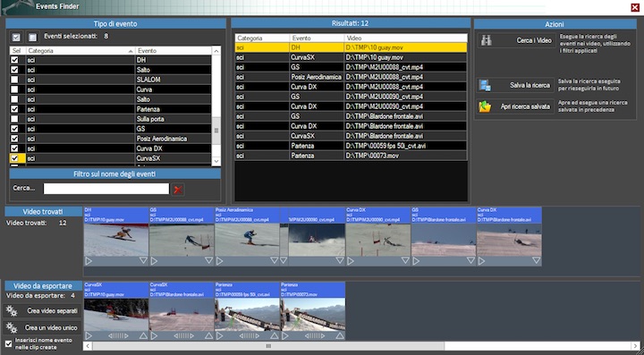Play the CurvaSX Blardone frontale.avi export clip
Screen dimensions: 644x355
(154, 335)
